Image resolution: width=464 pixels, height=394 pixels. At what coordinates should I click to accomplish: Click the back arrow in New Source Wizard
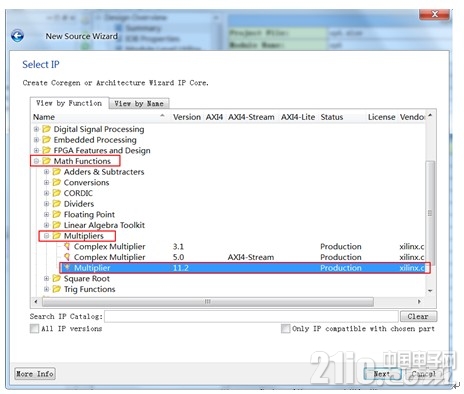tap(17, 36)
